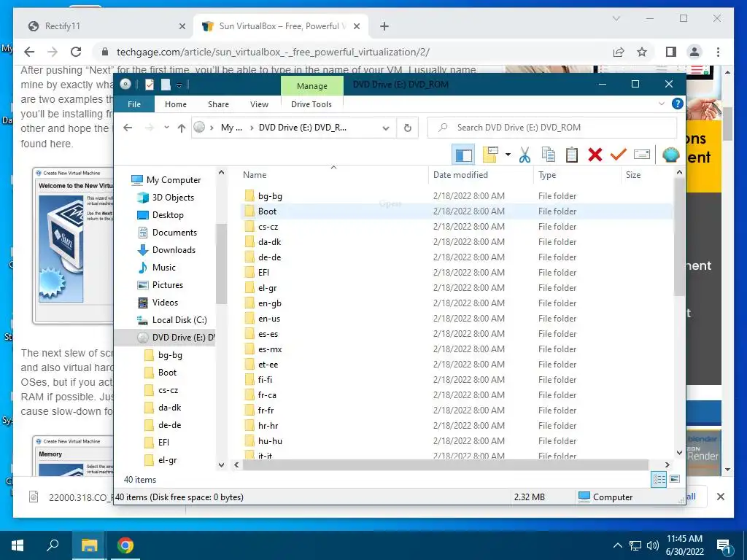Click the Paste clipboard icon
Screen dimensions: 747x560
(572, 155)
